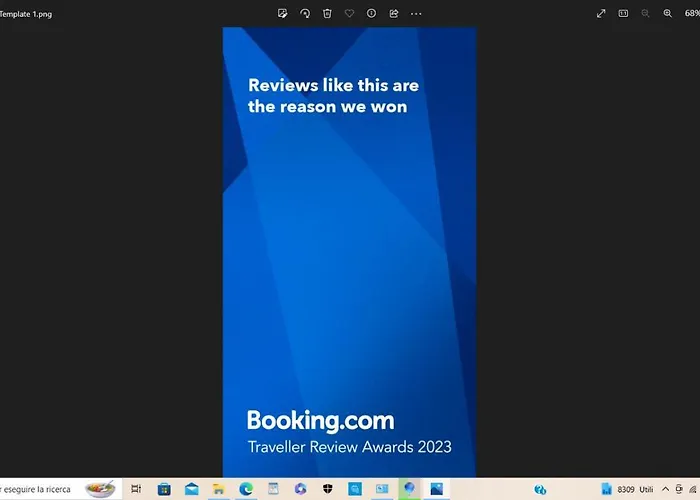This screenshot has width=700, height=500.
Task: Click the 68% zoom level value
Action: click(692, 13)
